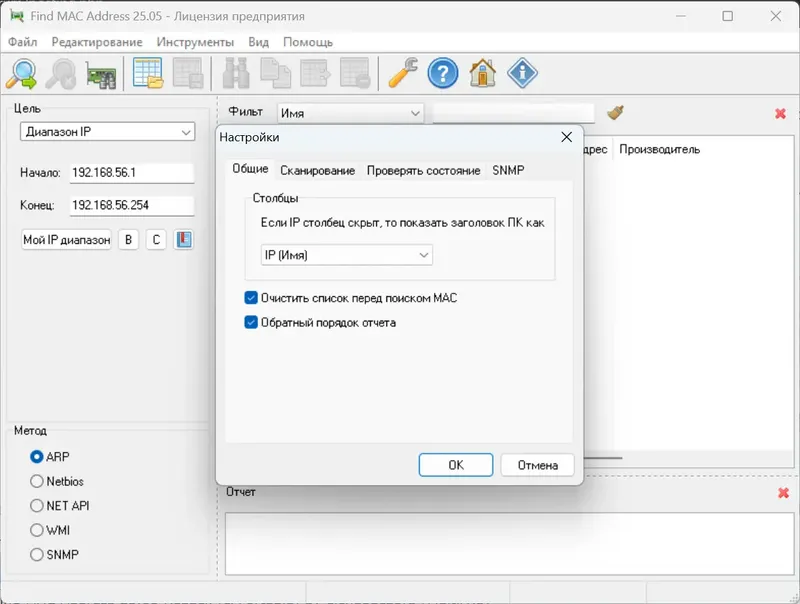Image resolution: width=800 pixels, height=604 pixels.
Task: Click the filter text input field
Action: pyautogui.click(x=513, y=113)
